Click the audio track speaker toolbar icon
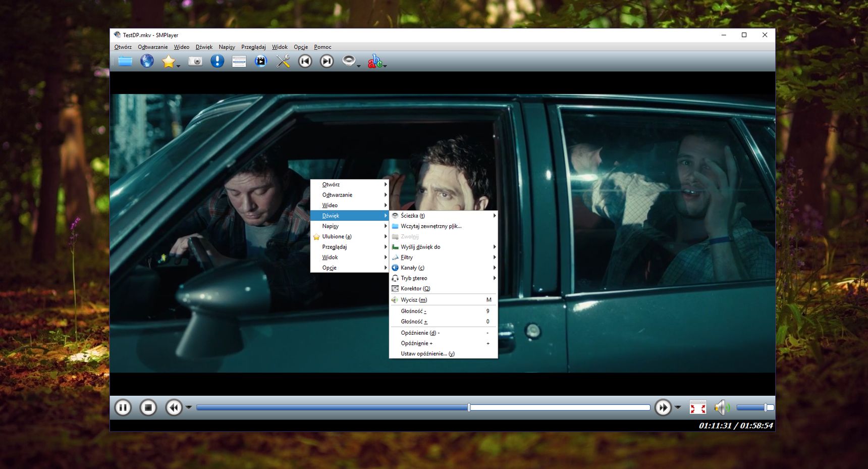The width and height of the screenshot is (868, 469). pos(348,61)
